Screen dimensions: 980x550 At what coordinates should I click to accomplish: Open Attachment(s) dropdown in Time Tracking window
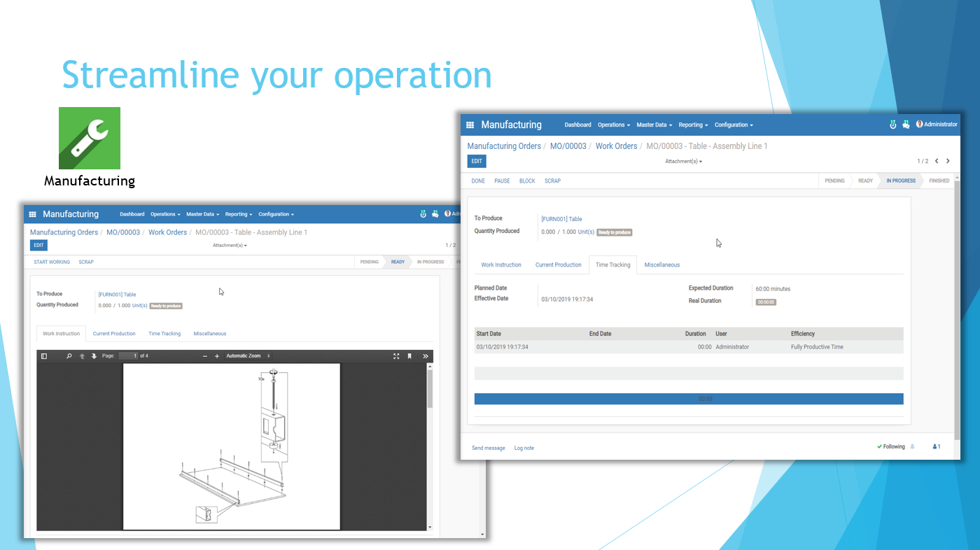point(683,161)
